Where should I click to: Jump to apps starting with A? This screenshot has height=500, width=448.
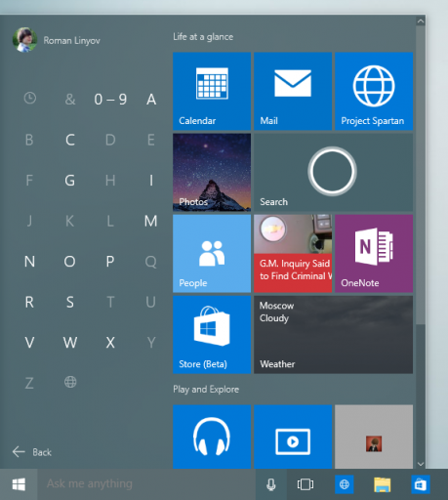pos(151,100)
